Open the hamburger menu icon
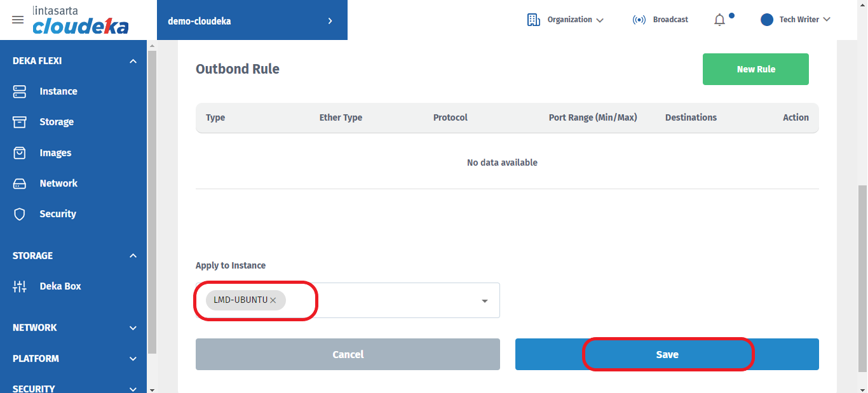 tap(18, 20)
